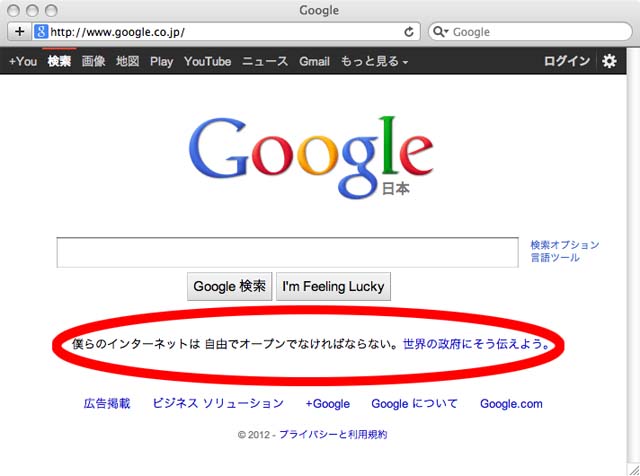Expand the もっと見る dropdown menu
The width and height of the screenshot is (640, 476).
[x=374, y=61]
